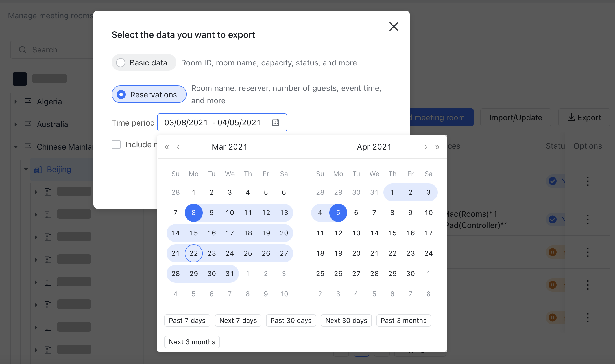This screenshot has width=615, height=364.
Task: Collapse the Chinese Mainland tree node
Action: click(16, 147)
